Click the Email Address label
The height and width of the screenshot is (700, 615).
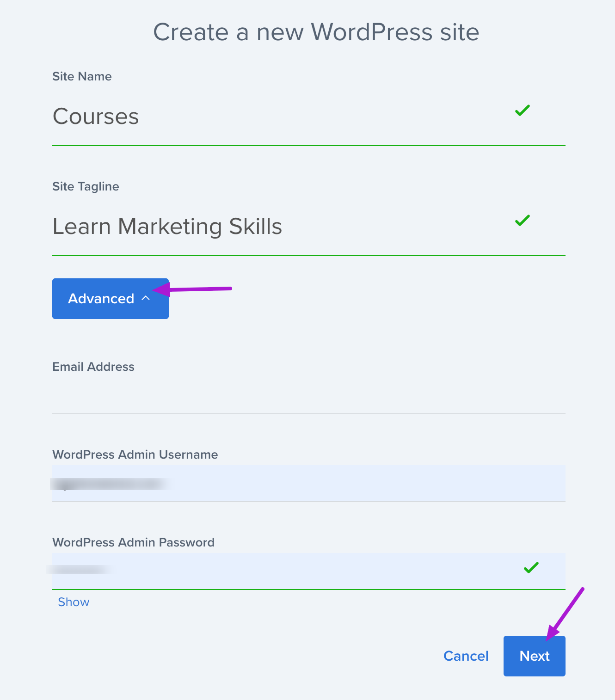pyautogui.click(x=93, y=367)
